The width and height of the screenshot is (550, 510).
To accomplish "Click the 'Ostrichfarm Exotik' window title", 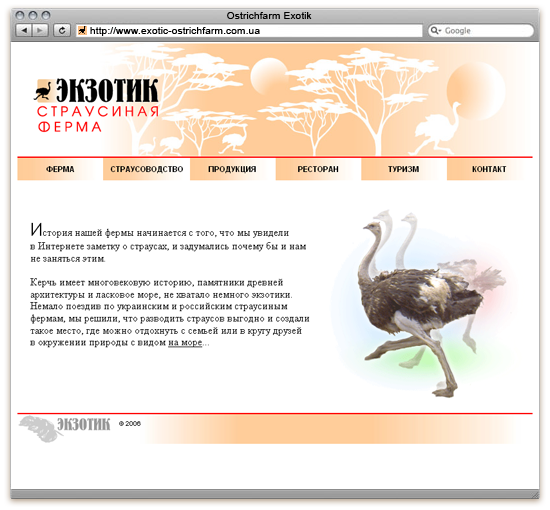I will tap(269, 16).
